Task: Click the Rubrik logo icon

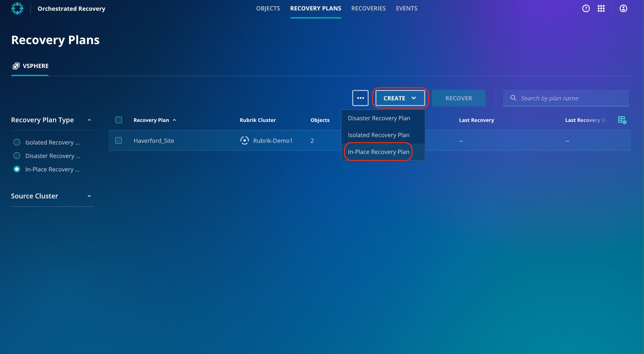Action: coord(17,8)
